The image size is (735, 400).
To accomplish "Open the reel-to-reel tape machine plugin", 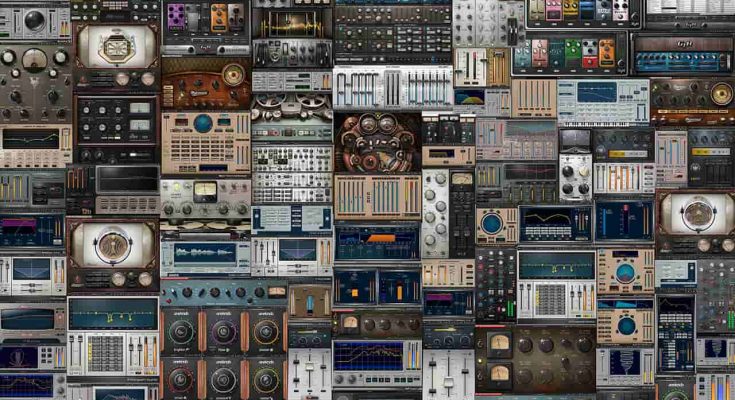I will click(x=292, y=117).
